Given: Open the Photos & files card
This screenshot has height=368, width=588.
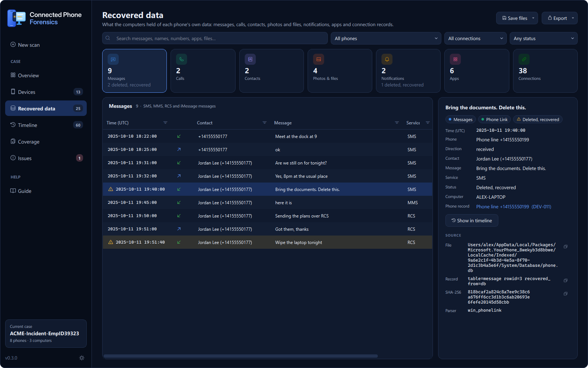Looking at the screenshot, I should click(x=340, y=71).
